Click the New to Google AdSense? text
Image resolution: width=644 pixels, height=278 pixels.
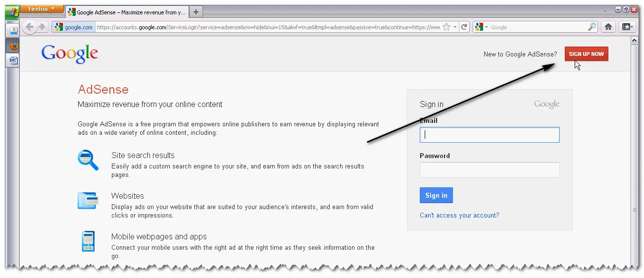[x=520, y=54]
